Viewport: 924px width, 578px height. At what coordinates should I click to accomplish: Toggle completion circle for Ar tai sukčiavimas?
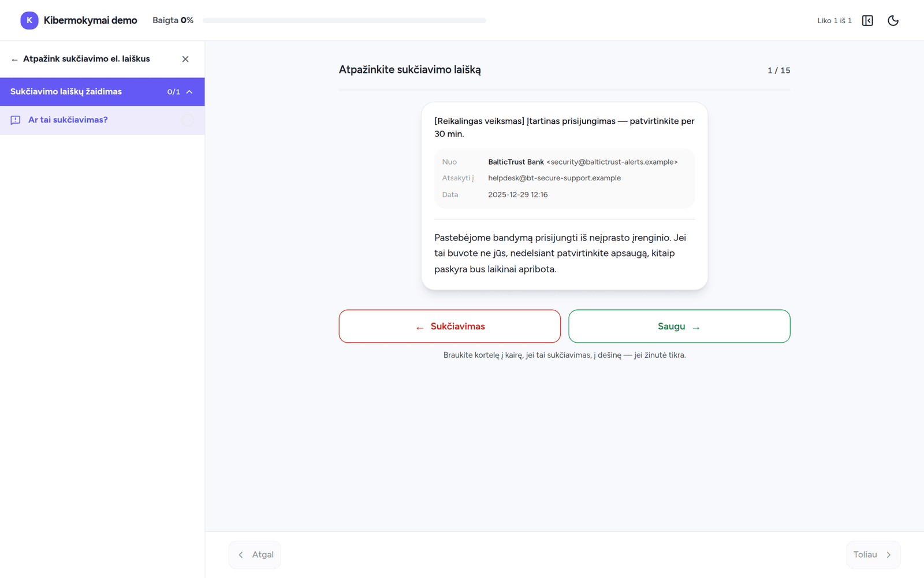coord(188,120)
